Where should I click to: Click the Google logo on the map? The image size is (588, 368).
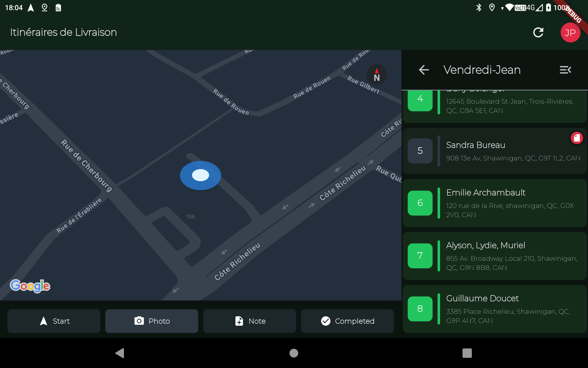pos(30,286)
